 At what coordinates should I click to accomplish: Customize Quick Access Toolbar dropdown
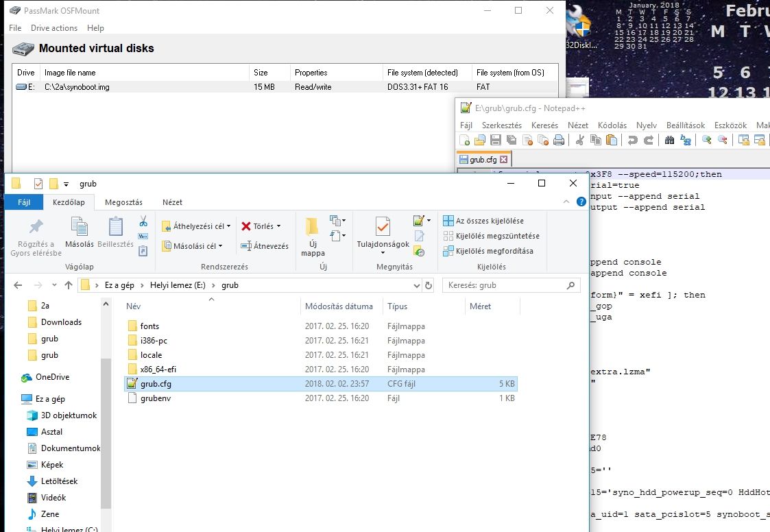66,184
